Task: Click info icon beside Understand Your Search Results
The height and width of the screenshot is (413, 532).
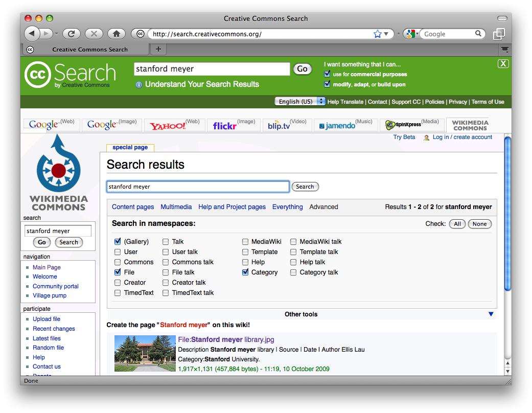Action: pos(139,84)
